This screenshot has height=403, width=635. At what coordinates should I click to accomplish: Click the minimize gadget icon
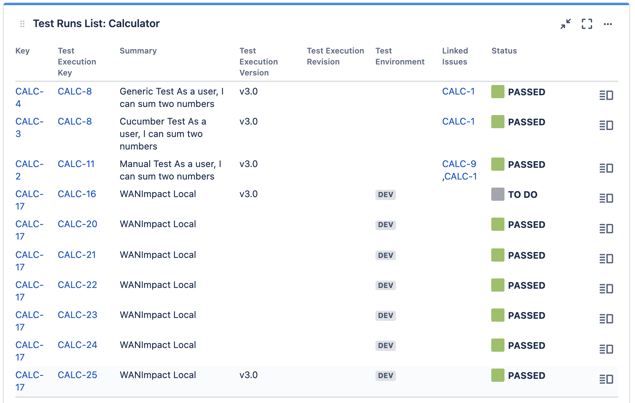[566, 24]
